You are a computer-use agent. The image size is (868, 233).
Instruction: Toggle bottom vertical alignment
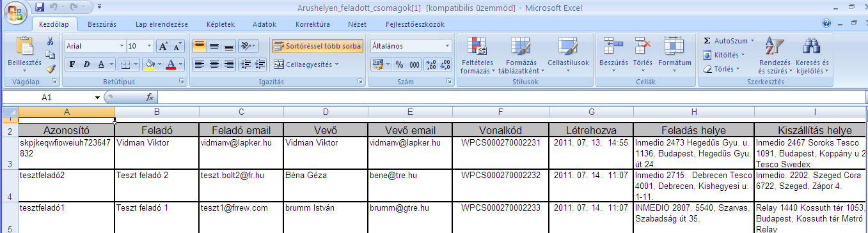click(229, 46)
